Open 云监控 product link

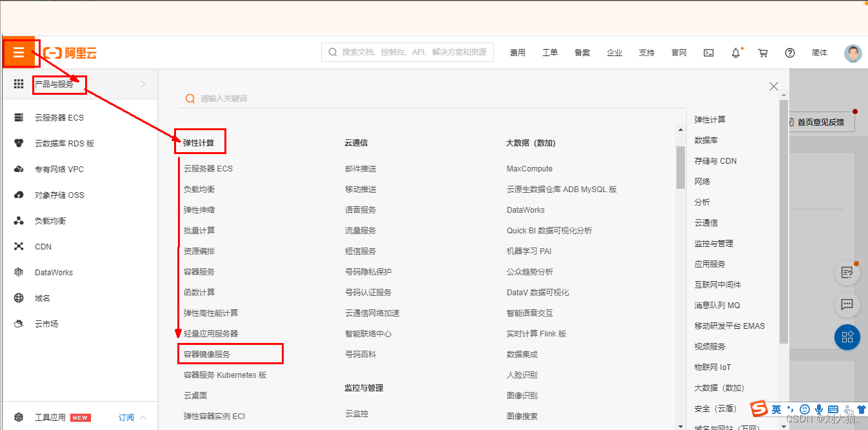click(357, 414)
